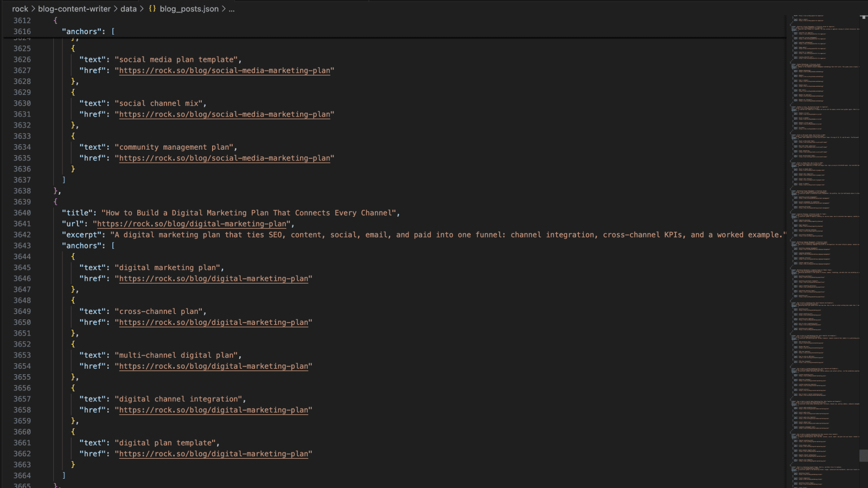
Task: Click the closing bracket on line 3637
Action: tap(64, 180)
